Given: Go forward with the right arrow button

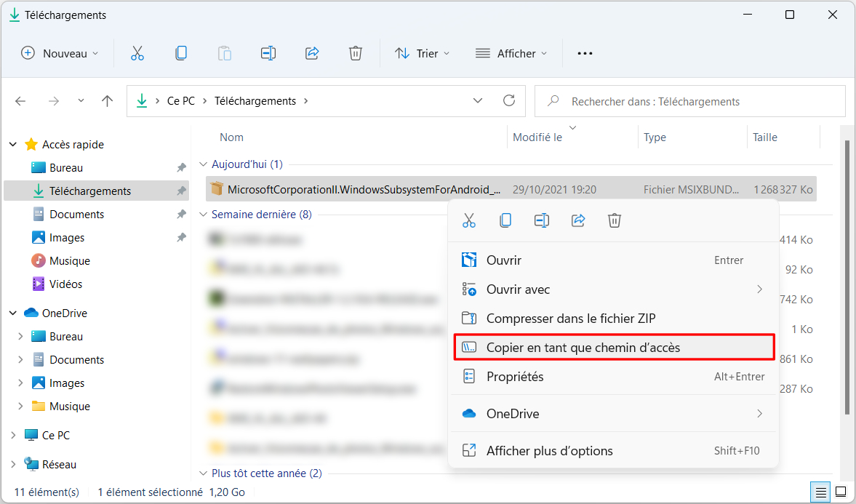Looking at the screenshot, I should tap(54, 101).
